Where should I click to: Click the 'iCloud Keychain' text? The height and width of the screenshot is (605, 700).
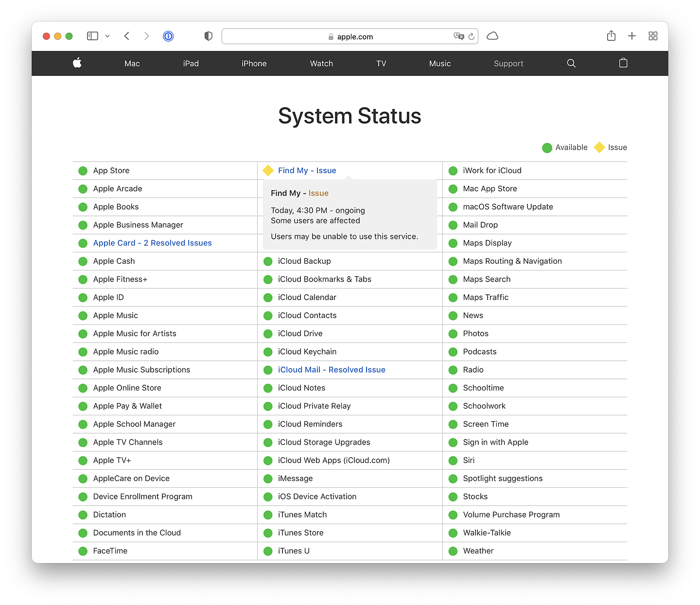click(x=307, y=352)
